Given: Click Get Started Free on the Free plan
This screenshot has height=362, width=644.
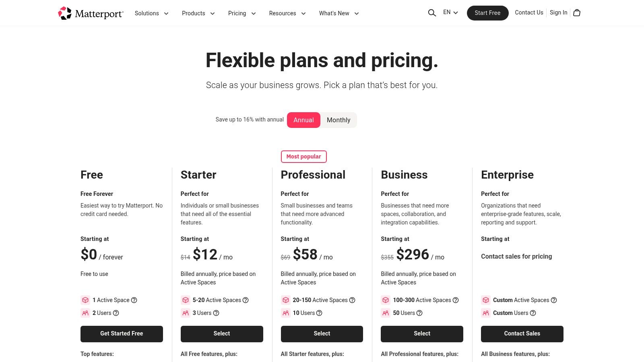Looking at the screenshot, I should click(x=122, y=333).
